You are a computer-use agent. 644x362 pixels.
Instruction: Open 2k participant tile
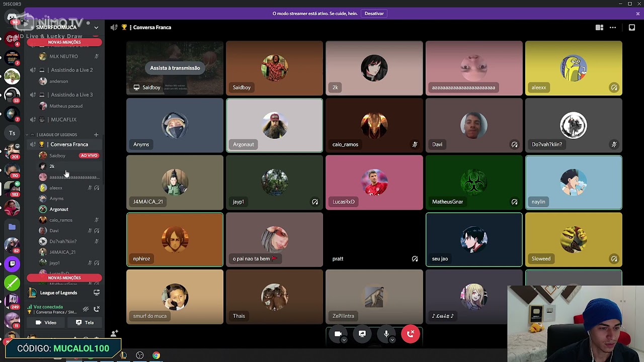pyautogui.click(x=374, y=68)
